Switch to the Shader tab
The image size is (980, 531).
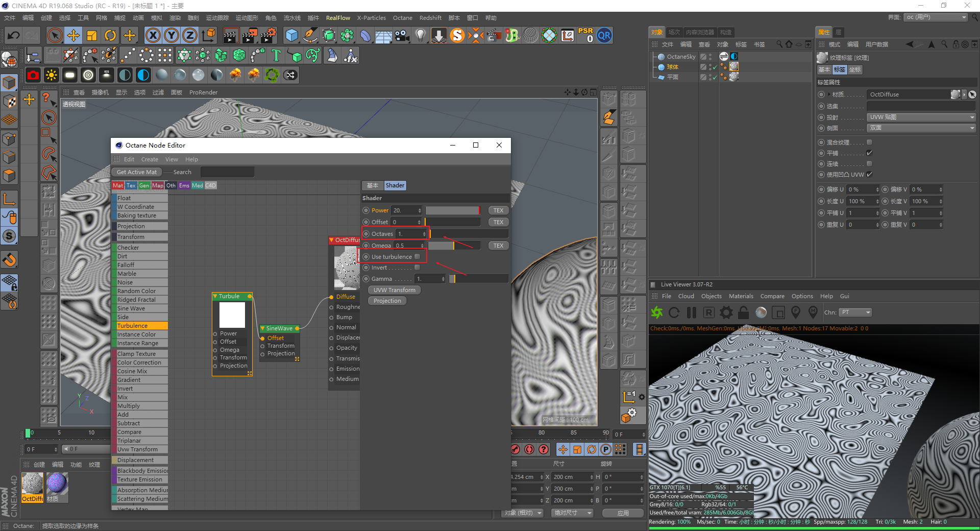coord(395,185)
